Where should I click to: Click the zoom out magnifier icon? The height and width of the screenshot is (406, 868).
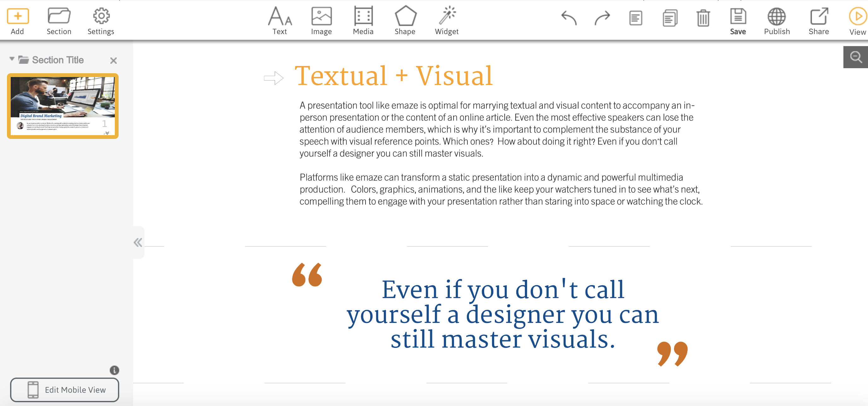(x=855, y=57)
